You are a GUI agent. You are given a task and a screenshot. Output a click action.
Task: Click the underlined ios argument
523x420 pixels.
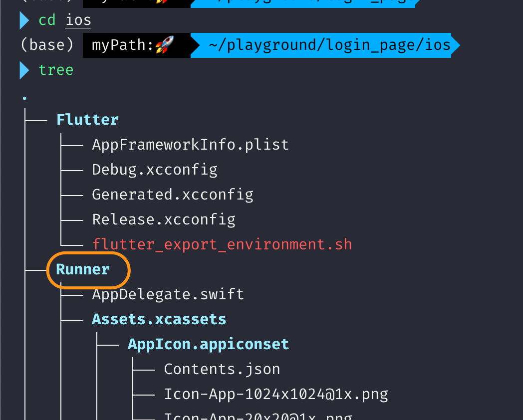point(78,21)
